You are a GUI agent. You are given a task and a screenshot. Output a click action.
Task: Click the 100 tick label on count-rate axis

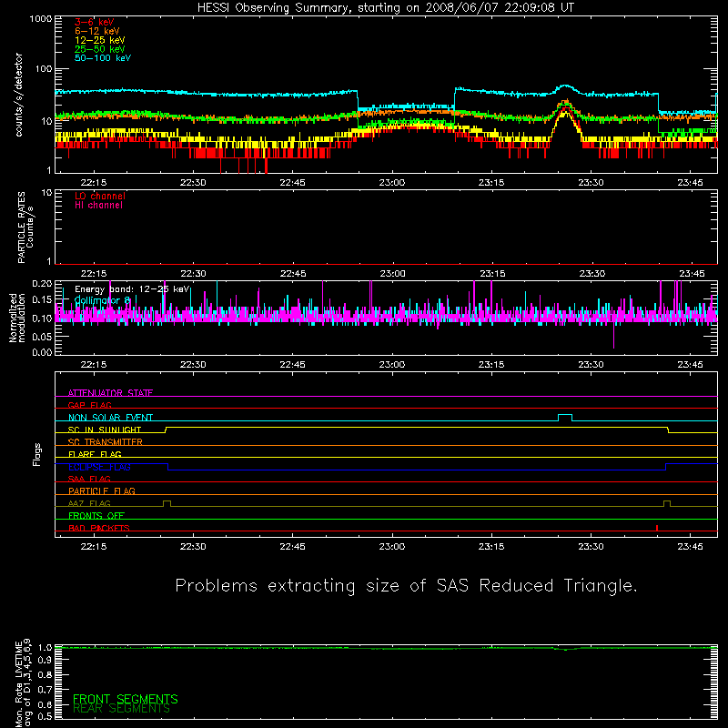[x=44, y=69]
